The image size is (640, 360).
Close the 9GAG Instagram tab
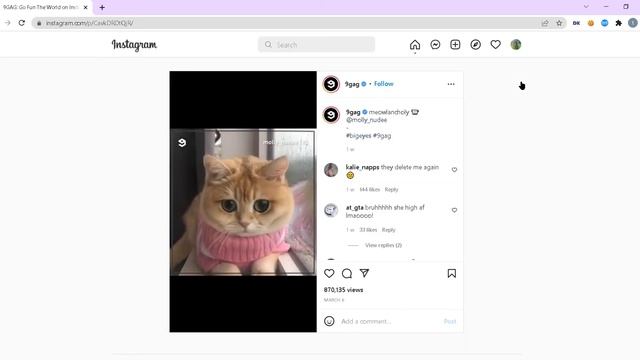pyautogui.click(x=85, y=7)
